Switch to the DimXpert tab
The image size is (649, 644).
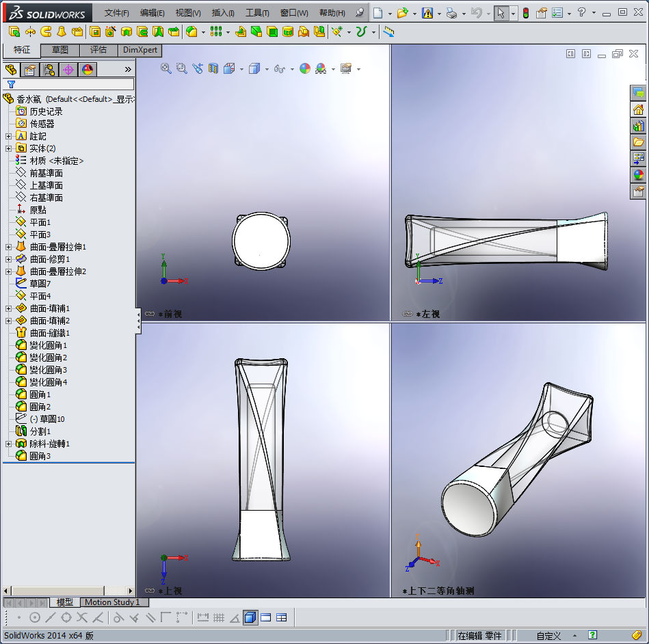pyautogui.click(x=140, y=50)
